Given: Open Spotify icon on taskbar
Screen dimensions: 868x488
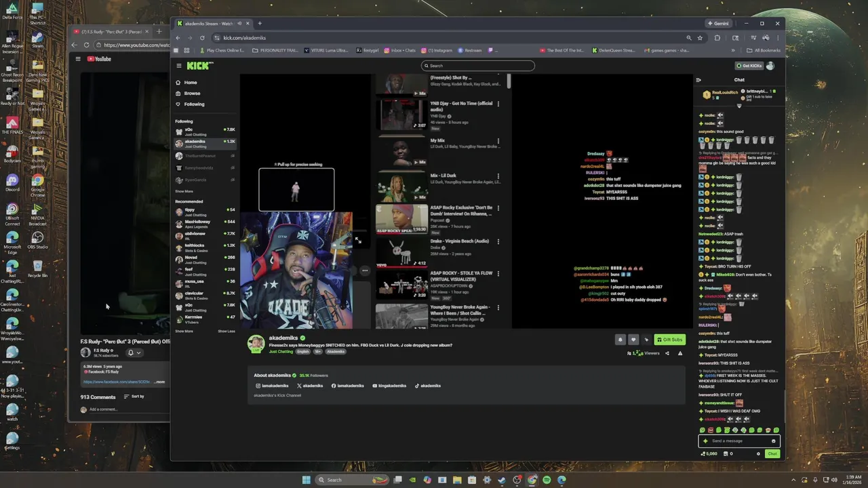Looking at the screenshot, I should pos(547,480).
